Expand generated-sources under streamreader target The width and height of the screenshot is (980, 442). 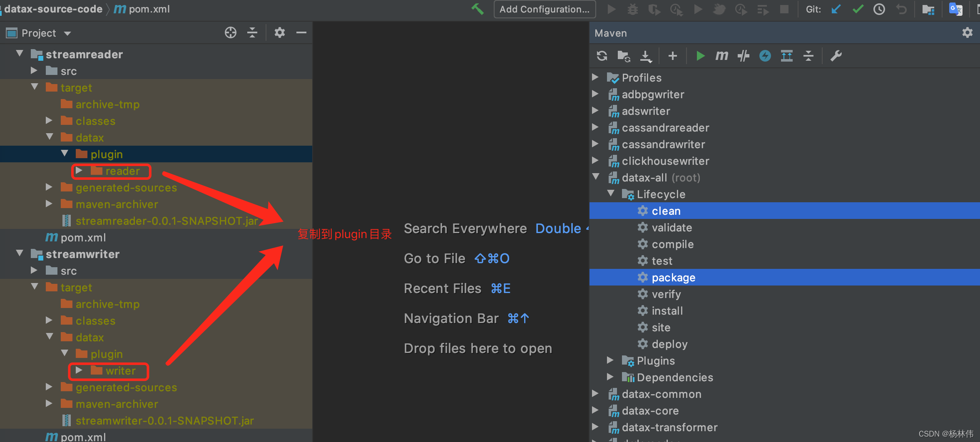49,187
